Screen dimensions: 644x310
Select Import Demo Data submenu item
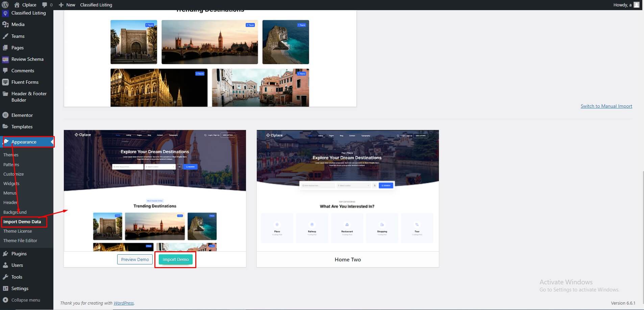[x=22, y=222]
